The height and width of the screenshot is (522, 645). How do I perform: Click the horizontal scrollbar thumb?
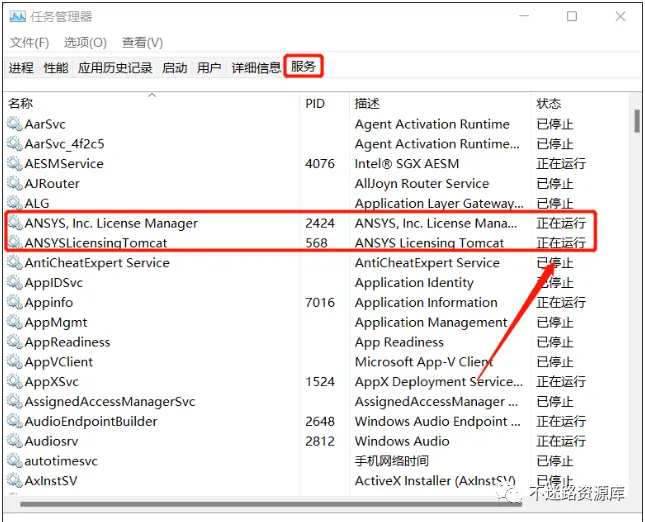[271, 504]
